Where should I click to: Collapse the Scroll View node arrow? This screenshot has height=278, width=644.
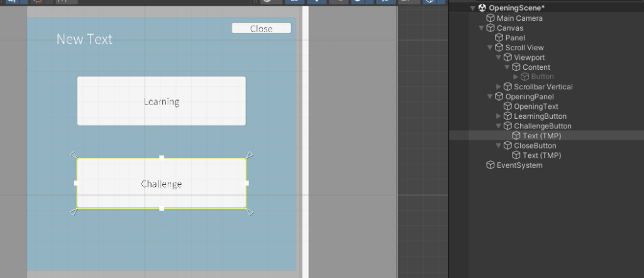491,48
